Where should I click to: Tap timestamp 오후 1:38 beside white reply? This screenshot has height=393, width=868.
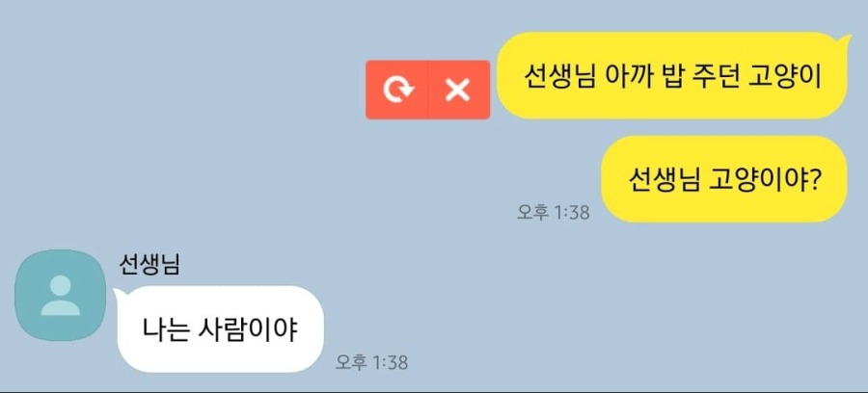[371, 362]
